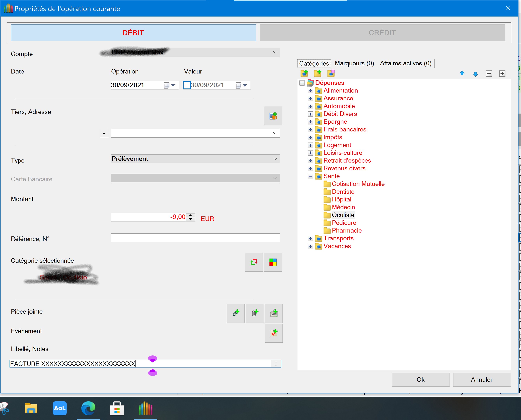Select the DÉBIT toggle button
Screen dimensions: 521x420
133,33
